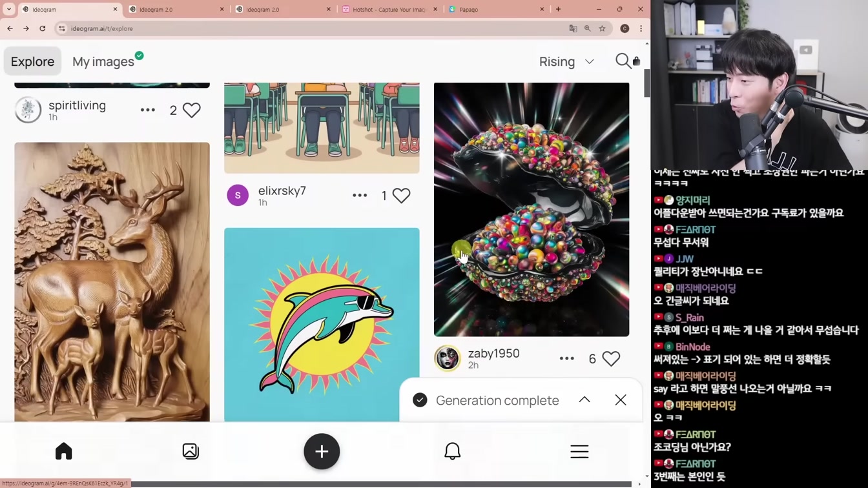The height and width of the screenshot is (488, 868).
Task: Switch to the Explore tab
Action: (x=32, y=61)
